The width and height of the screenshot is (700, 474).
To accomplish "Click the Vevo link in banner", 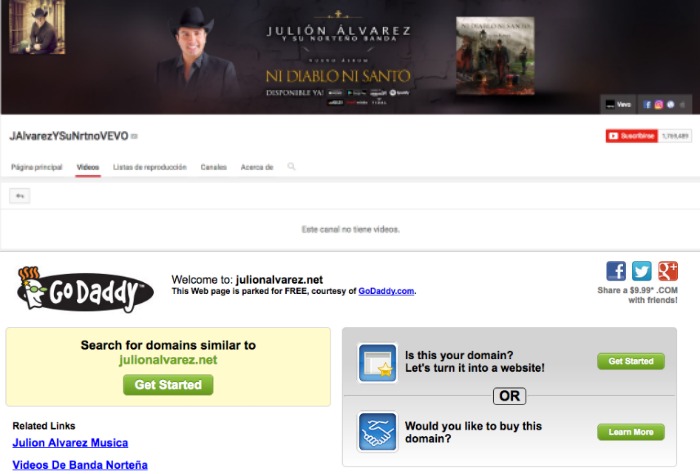I will pyautogui.click(x=615, y=104).
